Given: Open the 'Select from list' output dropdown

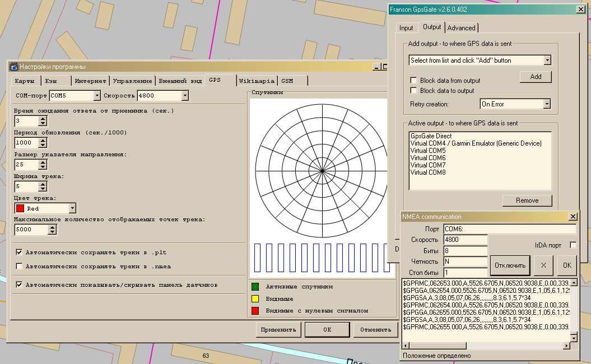Looking at the screenshot, I should click(x=547, y=60).
